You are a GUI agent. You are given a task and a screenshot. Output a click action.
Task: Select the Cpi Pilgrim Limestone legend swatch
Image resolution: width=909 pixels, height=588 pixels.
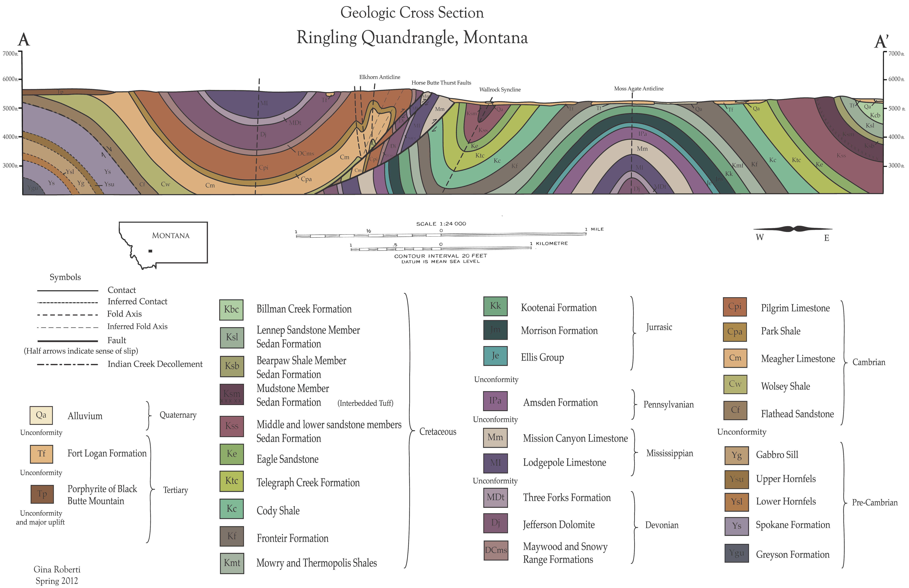coord(735,307)
